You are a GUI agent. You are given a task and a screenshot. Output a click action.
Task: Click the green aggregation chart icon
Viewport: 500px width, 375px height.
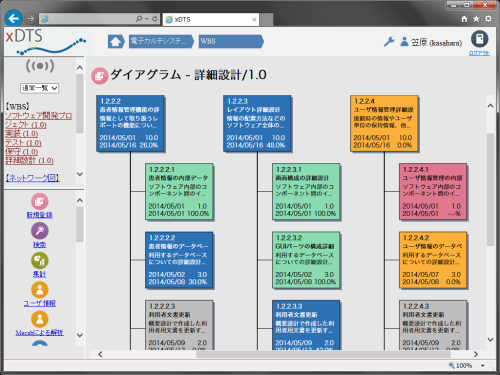(x=40, y=260)
